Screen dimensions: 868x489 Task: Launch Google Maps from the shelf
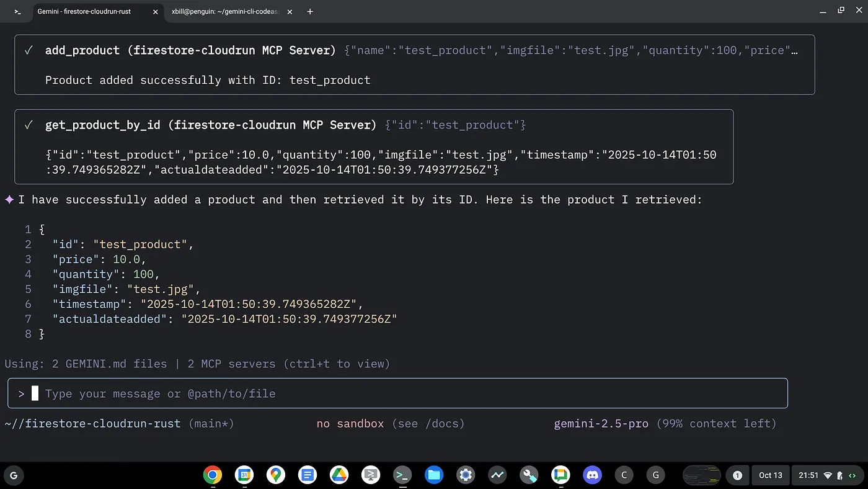[276, 475]
